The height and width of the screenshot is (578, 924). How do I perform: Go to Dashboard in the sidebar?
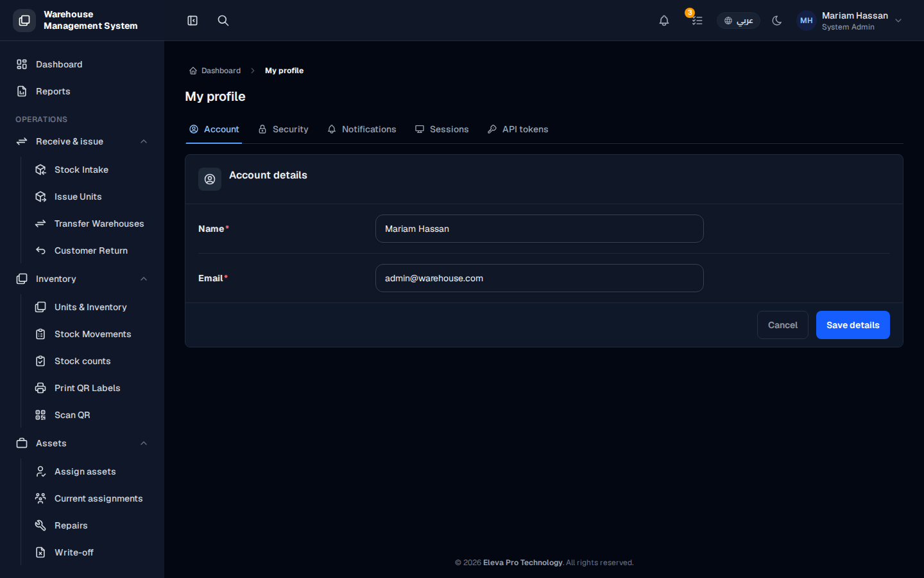82,64
